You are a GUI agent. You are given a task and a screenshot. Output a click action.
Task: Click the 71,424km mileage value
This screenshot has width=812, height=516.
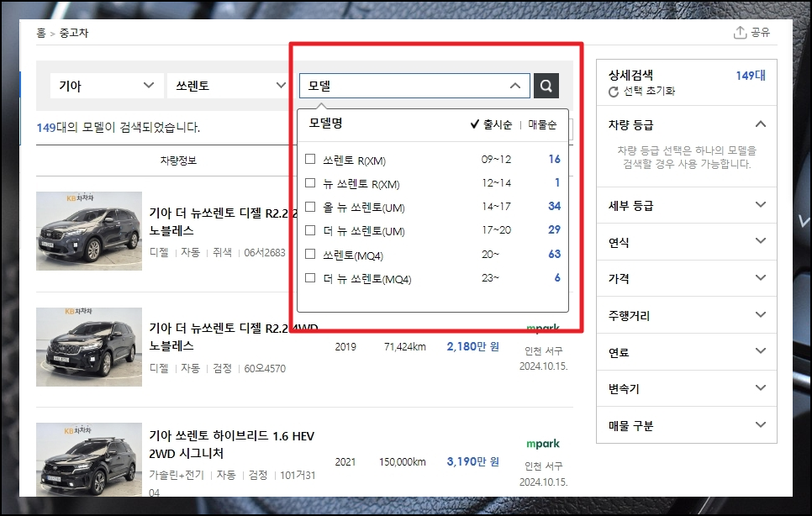[405, 347]
